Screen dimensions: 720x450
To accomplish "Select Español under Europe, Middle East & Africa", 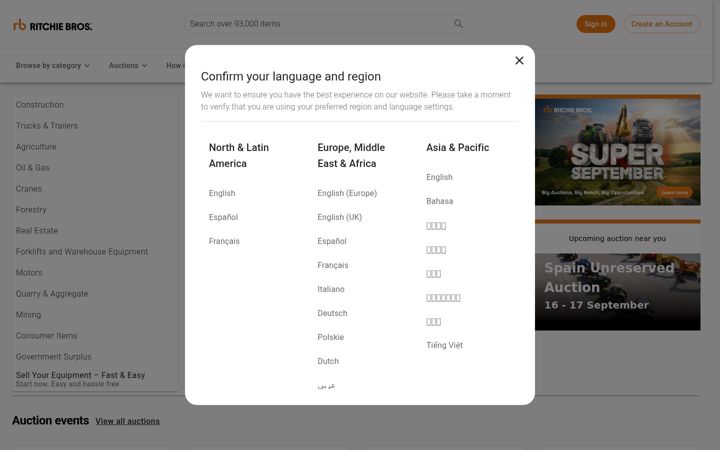I will tap(332, 241).
